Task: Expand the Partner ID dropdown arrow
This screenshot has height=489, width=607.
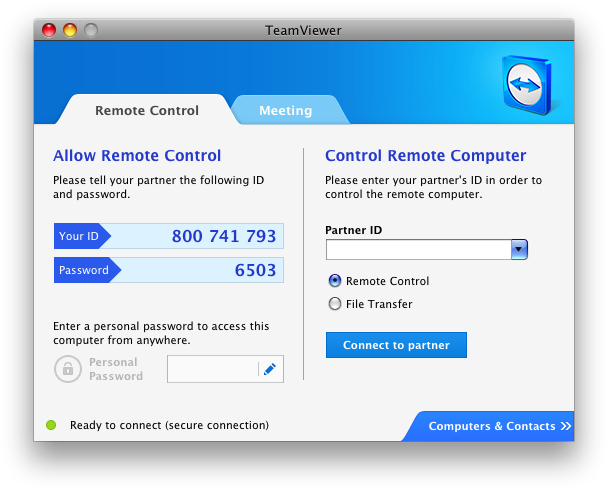Action: 519,250
